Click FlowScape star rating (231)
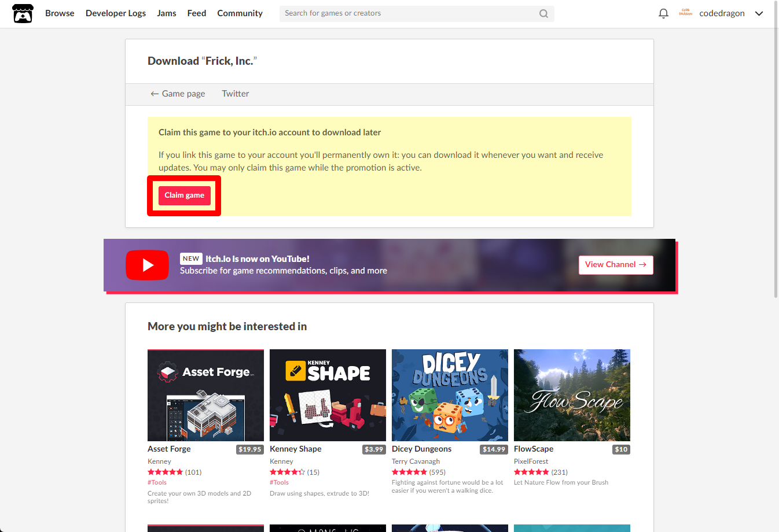 pyautogui.click(x=541, y=472)
